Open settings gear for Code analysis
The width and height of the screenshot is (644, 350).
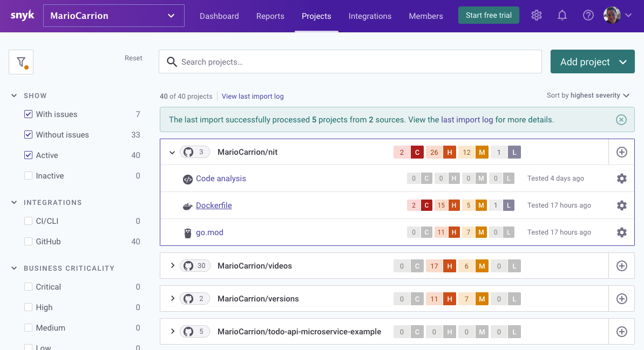(622, 179)
